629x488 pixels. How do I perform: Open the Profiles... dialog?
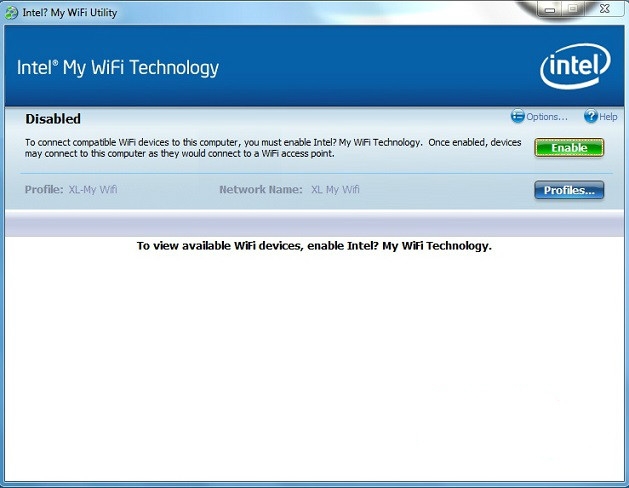(569, 190)
